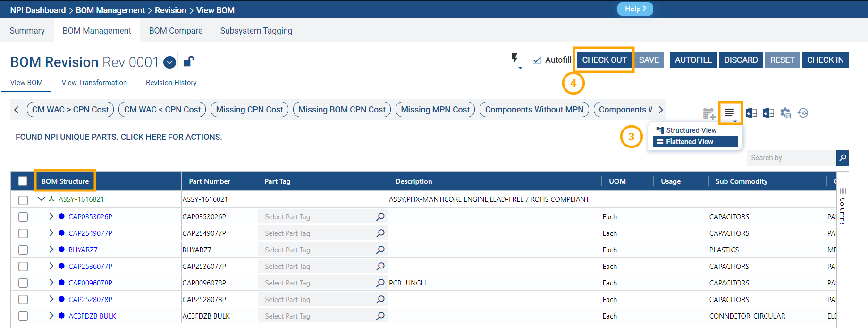The image size is (868, 328).
Task: Click inside the Search by input field
Action: click(791, 158)
